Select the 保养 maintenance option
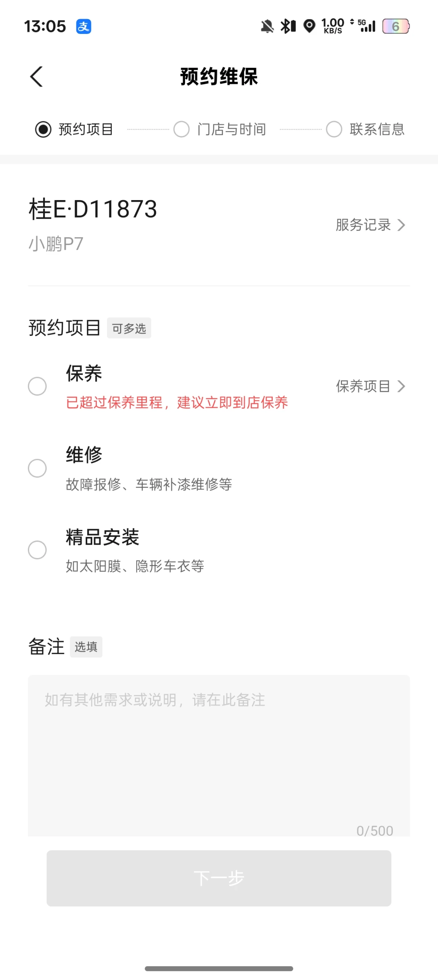 (37, 386)
